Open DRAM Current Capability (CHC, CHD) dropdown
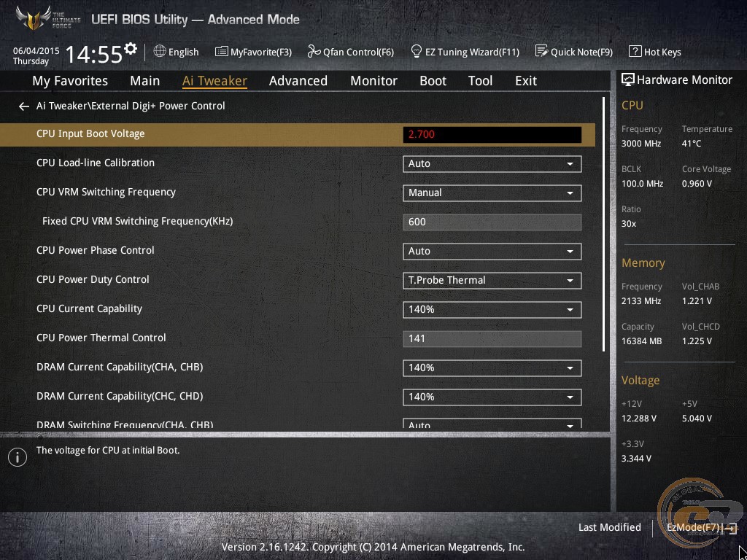The image size is (747, 560). click(492, 397)
